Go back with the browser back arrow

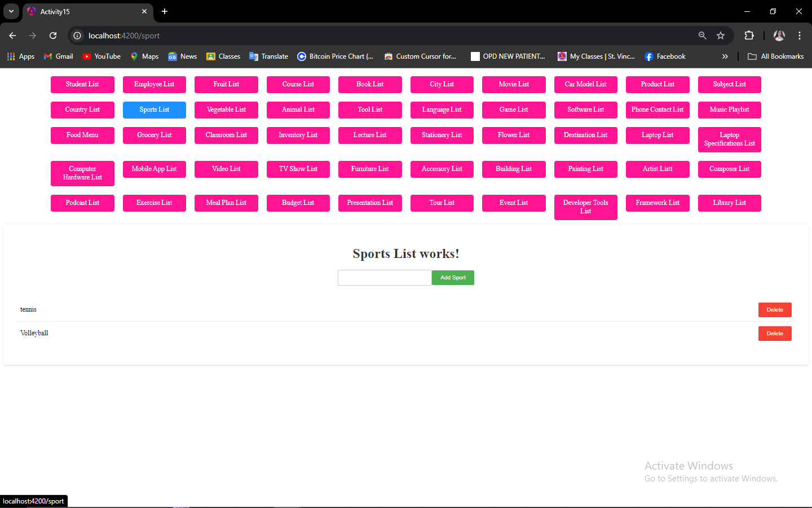(12, 36)
